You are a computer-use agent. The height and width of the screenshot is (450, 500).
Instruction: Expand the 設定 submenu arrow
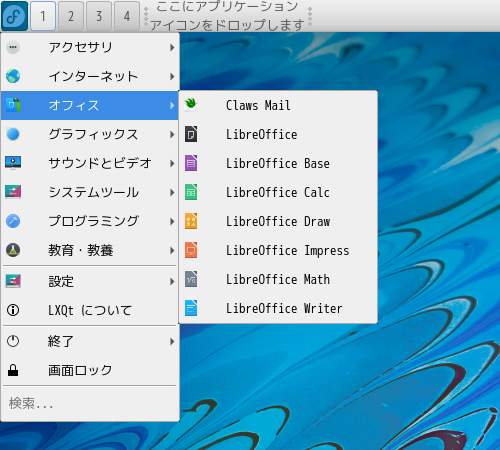coord(172,281)
